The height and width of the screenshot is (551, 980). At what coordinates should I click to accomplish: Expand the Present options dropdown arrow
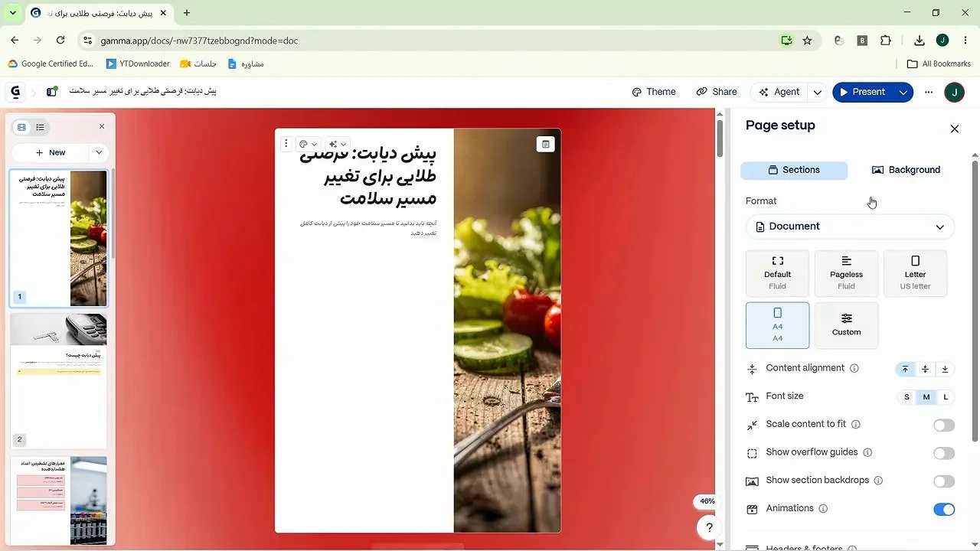(x=903, y=92)
